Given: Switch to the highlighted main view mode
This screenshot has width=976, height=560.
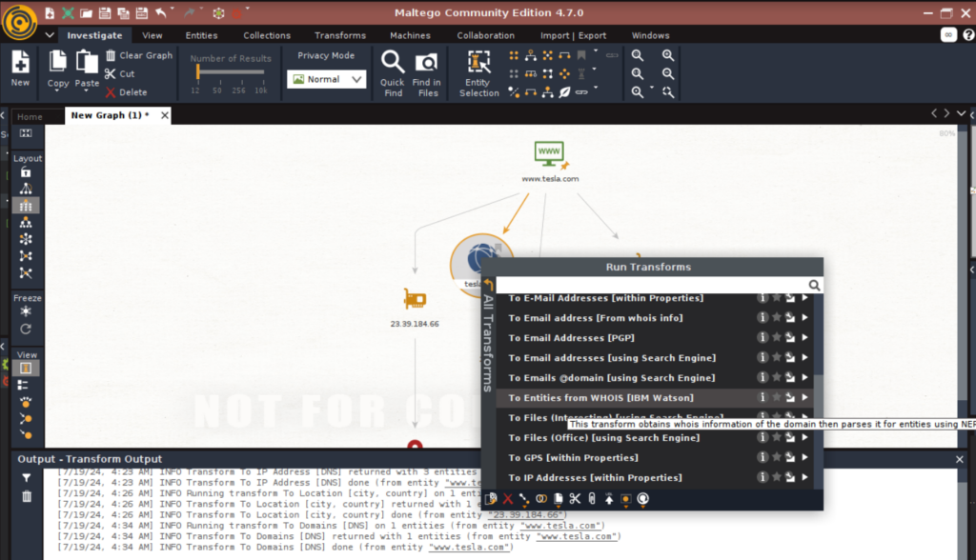Looking at the screenshot, I should pos(26,369).
